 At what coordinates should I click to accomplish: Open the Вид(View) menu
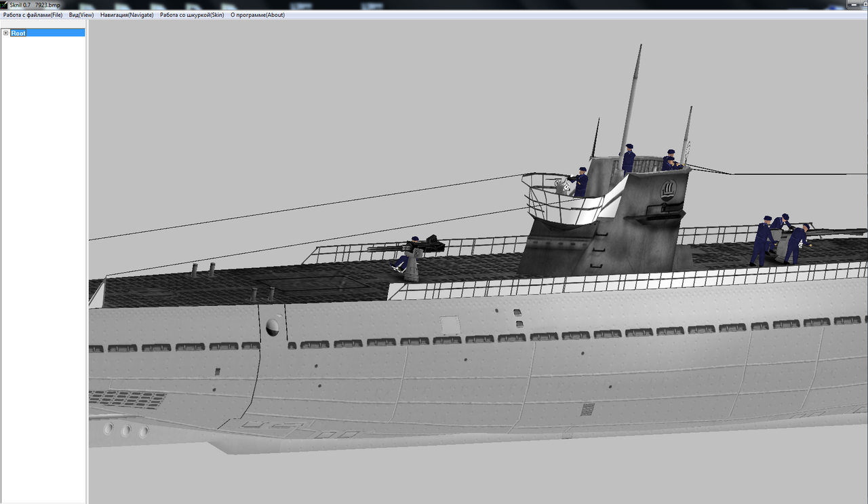[x=81, y=14]
